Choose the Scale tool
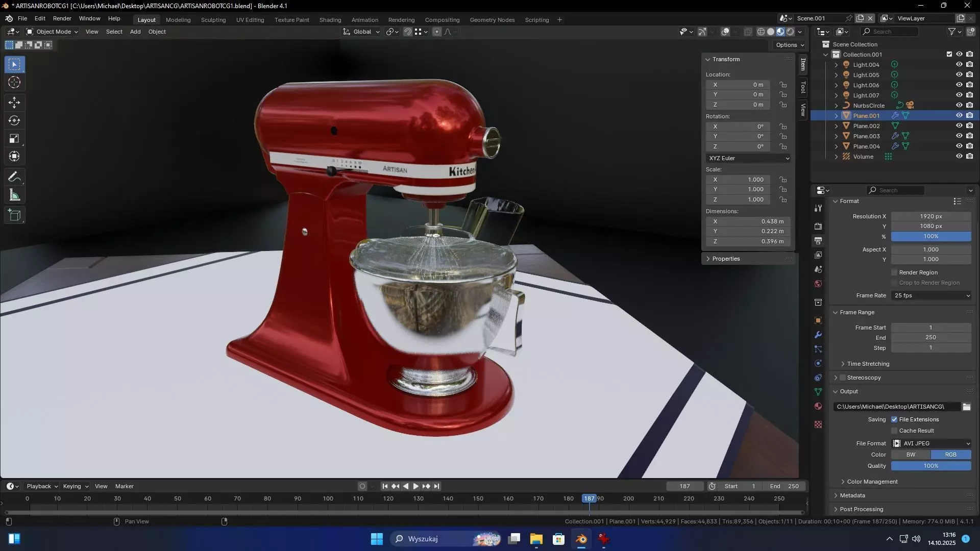The image size is (980, 551). click(14, 139)
